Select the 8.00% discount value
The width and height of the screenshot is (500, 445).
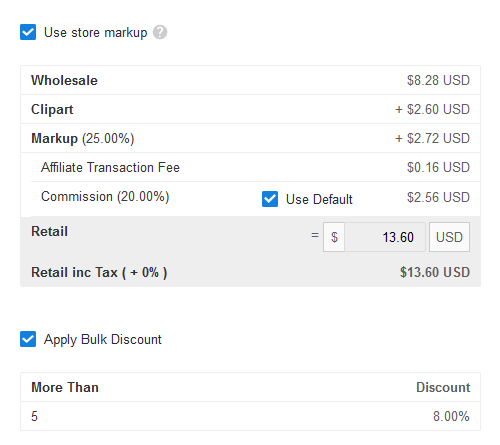[451, 416]
